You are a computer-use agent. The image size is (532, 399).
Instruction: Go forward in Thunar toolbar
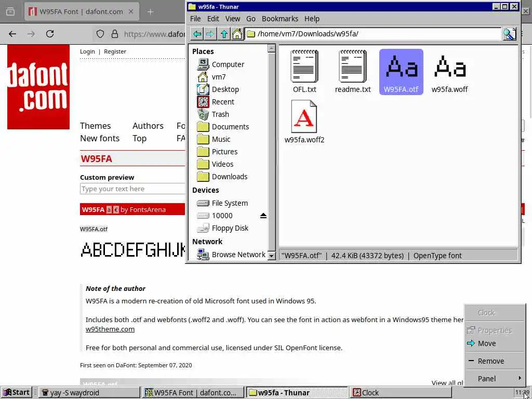[x=210, y=34]
